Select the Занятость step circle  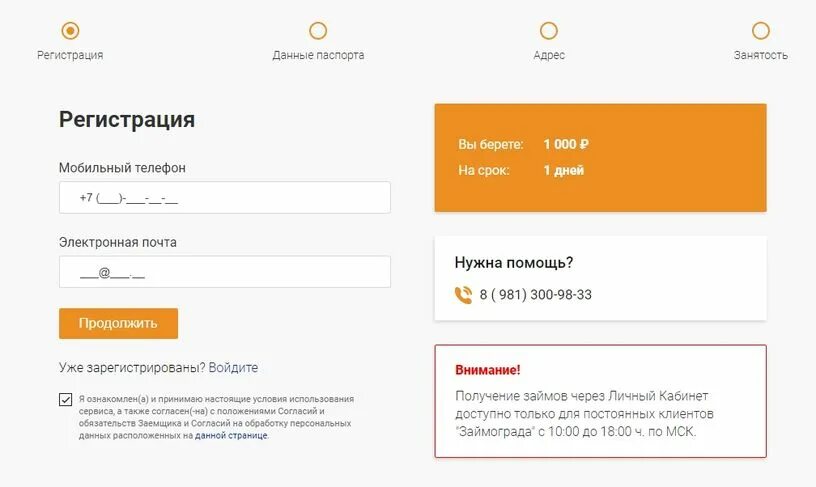[760, 31]
